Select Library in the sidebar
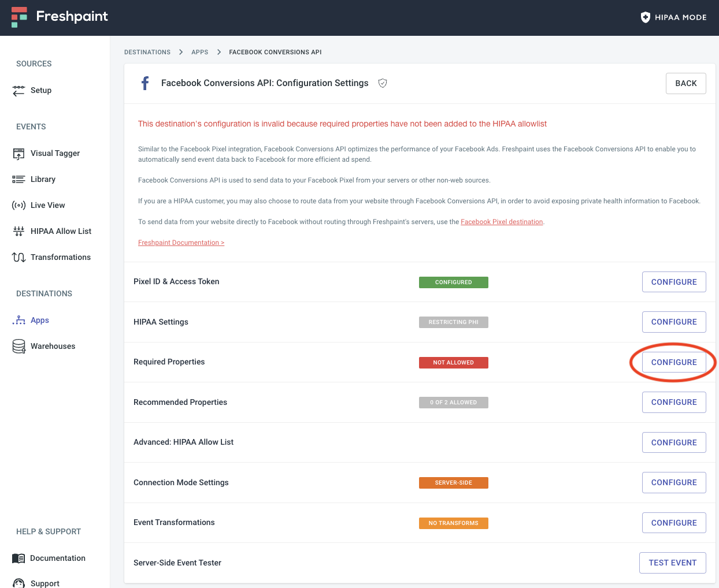Image resolution: width=719 pixels, height=588 pixels. 43,180
